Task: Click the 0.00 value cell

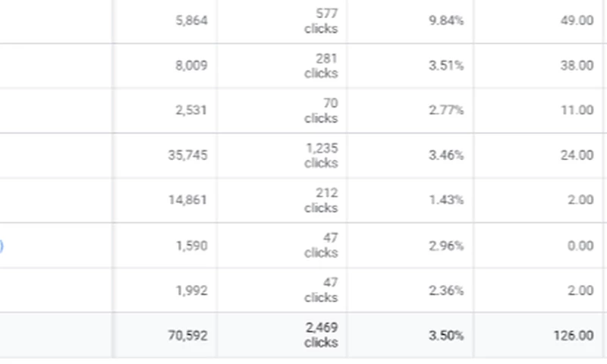Action: point(580,246)
